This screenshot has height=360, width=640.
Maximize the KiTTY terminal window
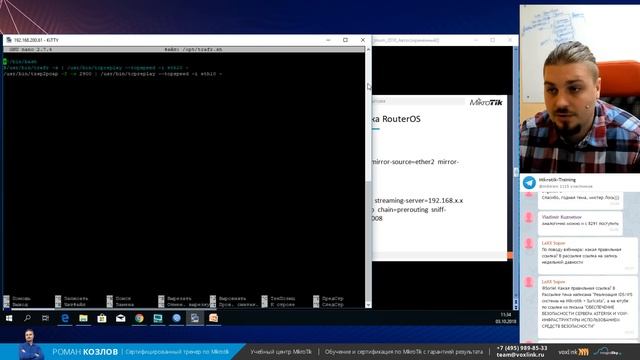[345, 40]
